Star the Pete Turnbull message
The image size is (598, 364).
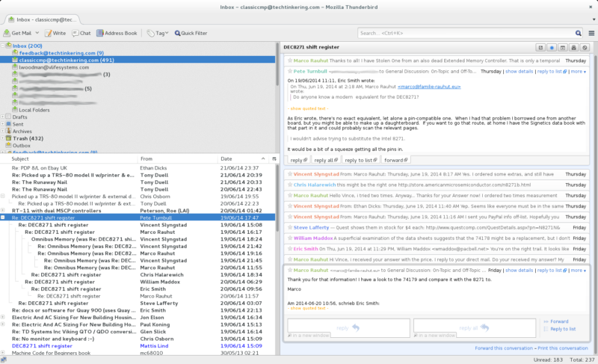point(290,71)
